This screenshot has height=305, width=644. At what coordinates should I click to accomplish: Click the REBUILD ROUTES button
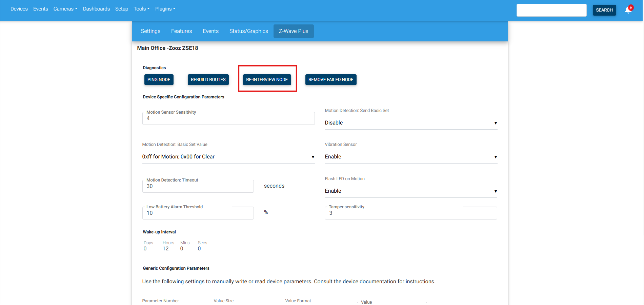coord(208,80)
